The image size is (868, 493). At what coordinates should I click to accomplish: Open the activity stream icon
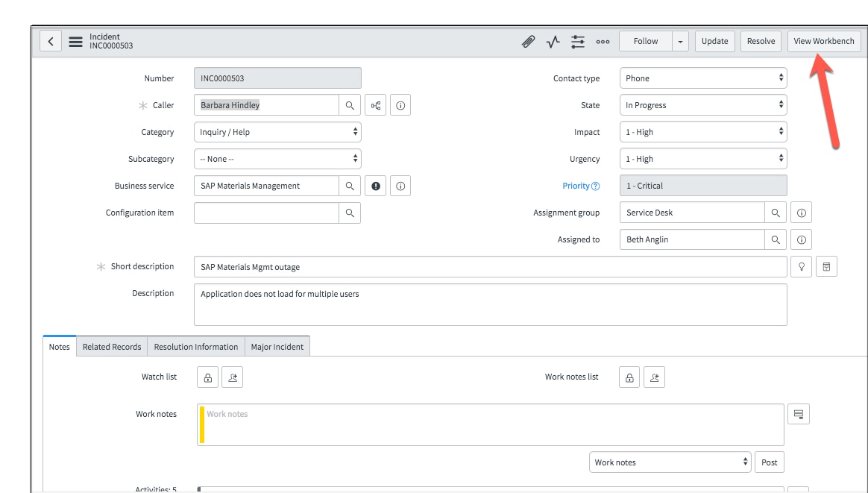(x=553, y=41)
